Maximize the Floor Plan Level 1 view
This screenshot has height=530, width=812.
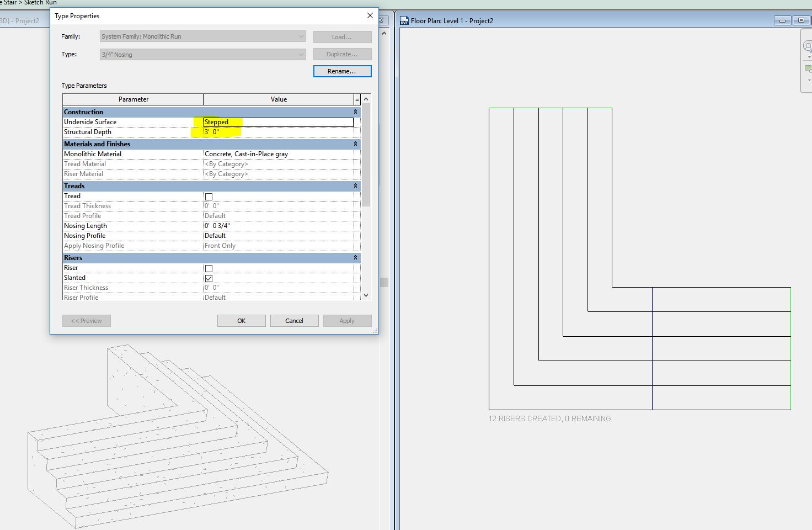coord(801,21)
